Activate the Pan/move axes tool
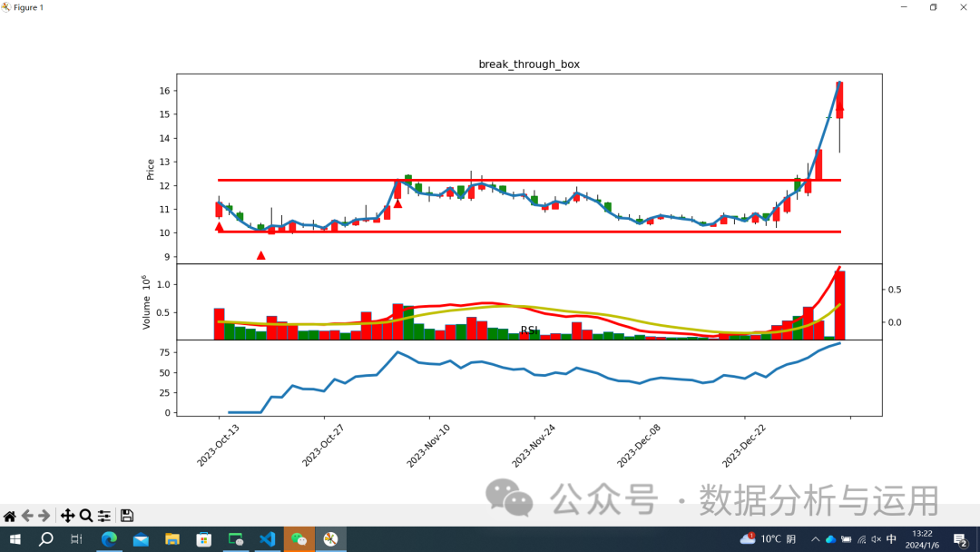 tap(67, 516)
